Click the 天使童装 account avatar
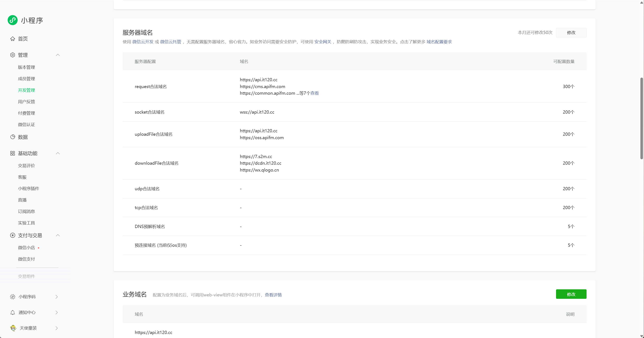This screenshot has width=644, height=338. coord(13,328)
